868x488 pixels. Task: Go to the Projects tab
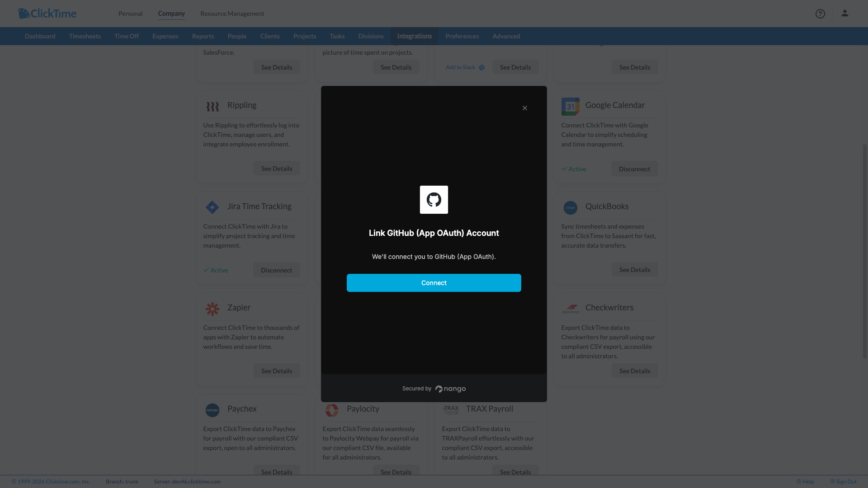305,36
